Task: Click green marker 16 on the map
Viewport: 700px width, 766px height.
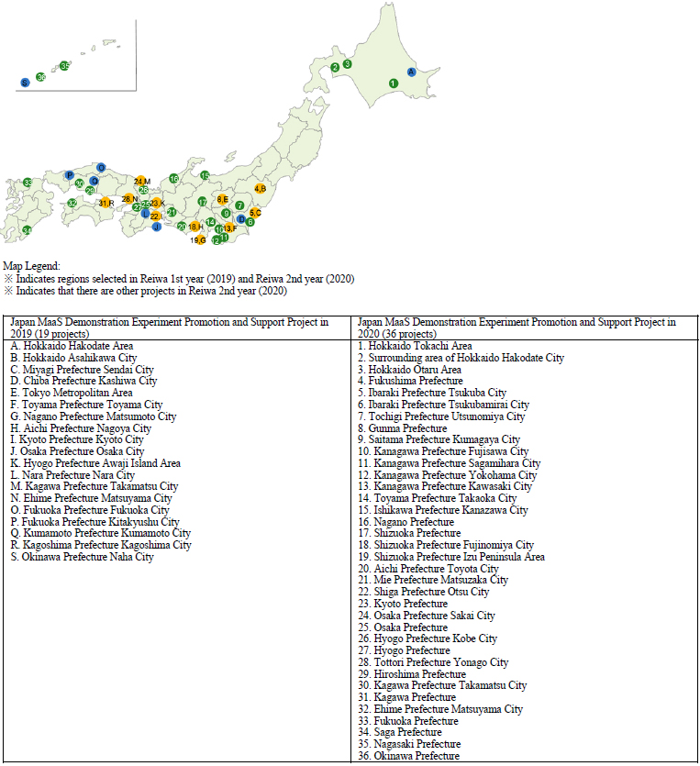Action: (x=173, y=178)
